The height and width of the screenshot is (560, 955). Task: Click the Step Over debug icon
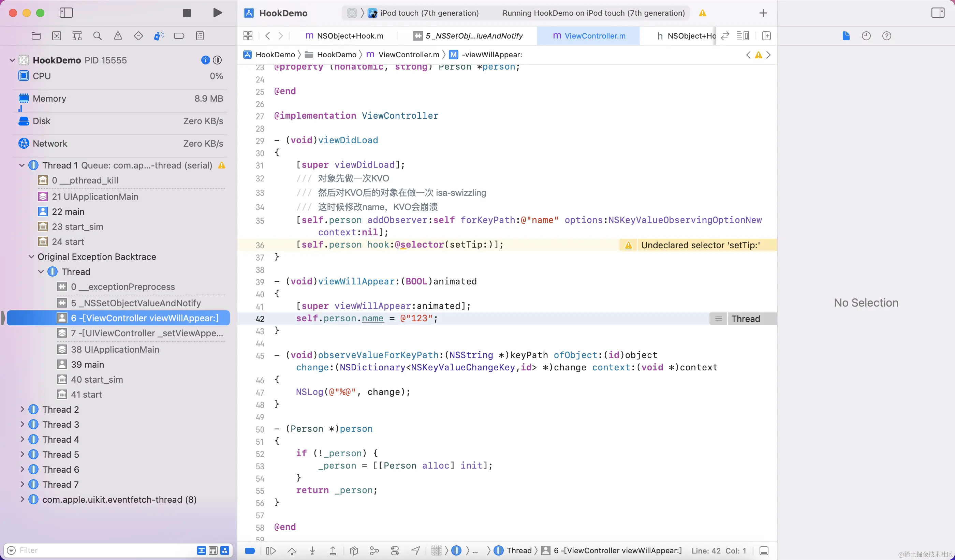click(292, 550)
